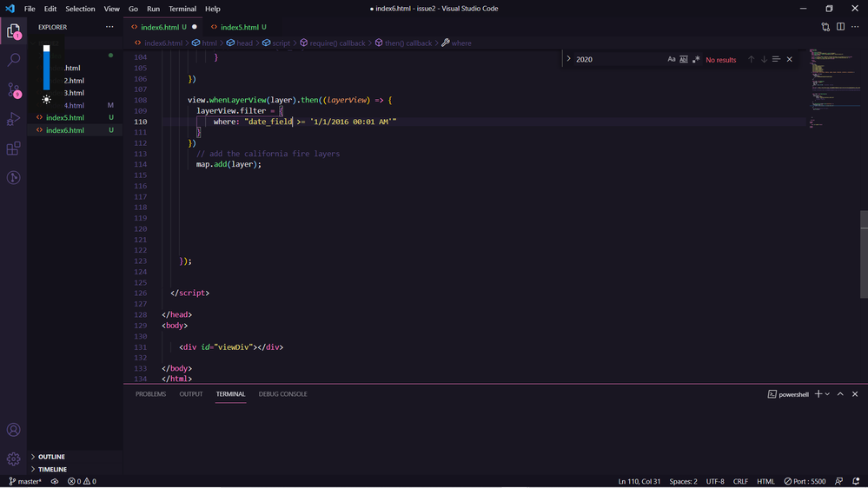
Task: Expand the TIMELINE section
Action: (53, 469)
